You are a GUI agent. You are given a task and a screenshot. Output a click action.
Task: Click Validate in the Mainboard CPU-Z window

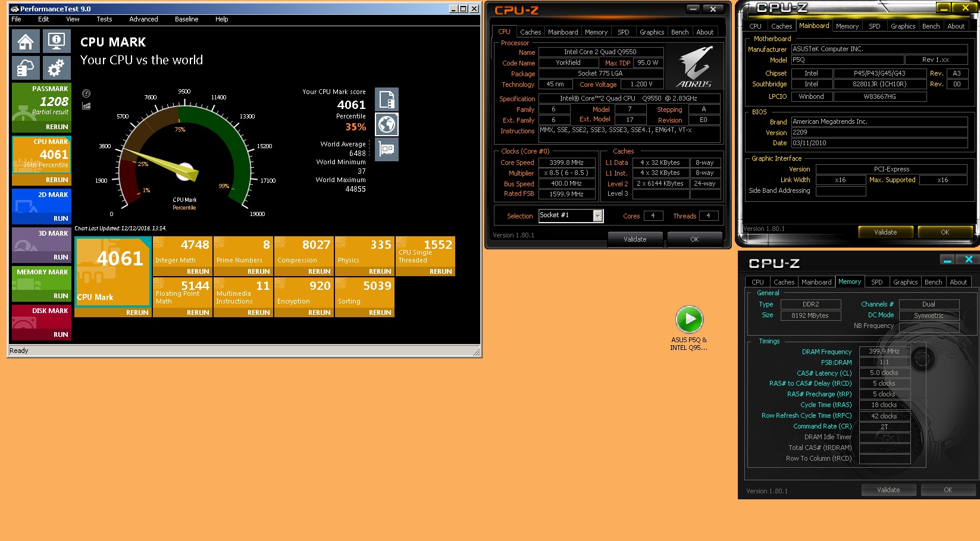pyautogui.click(x=885, y=232)
